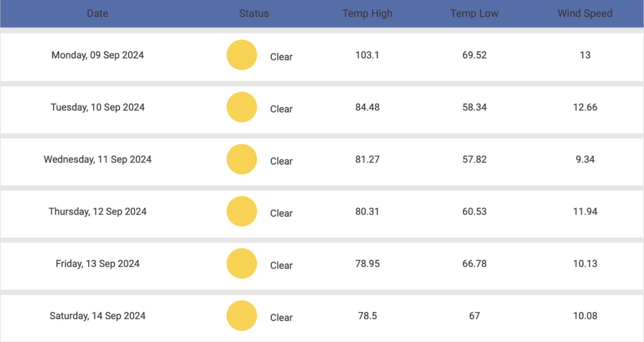Click the 78.5 high temperature value
Viewport: 644px width, 342px height.
(367, 316)
